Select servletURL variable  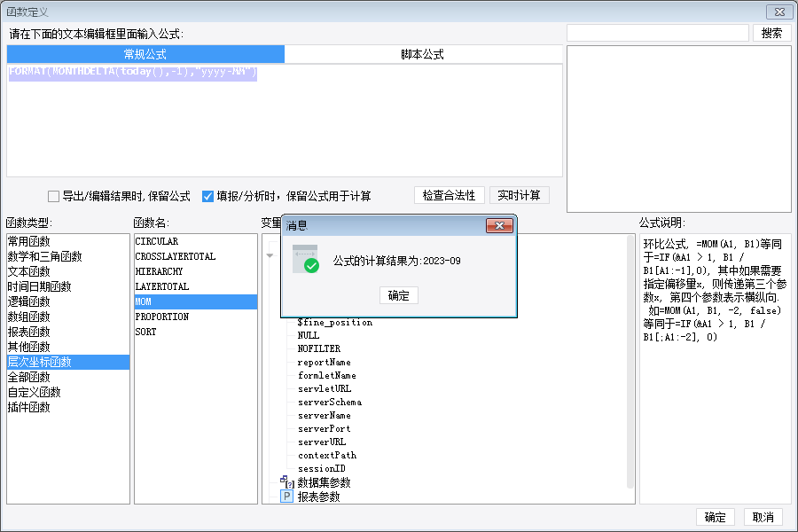(x=325, y=388)
